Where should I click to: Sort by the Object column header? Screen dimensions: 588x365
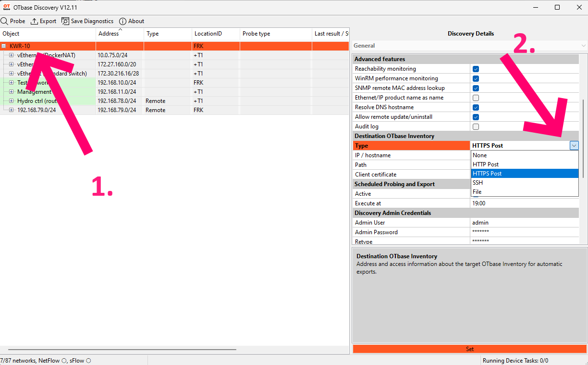[48, 34]
